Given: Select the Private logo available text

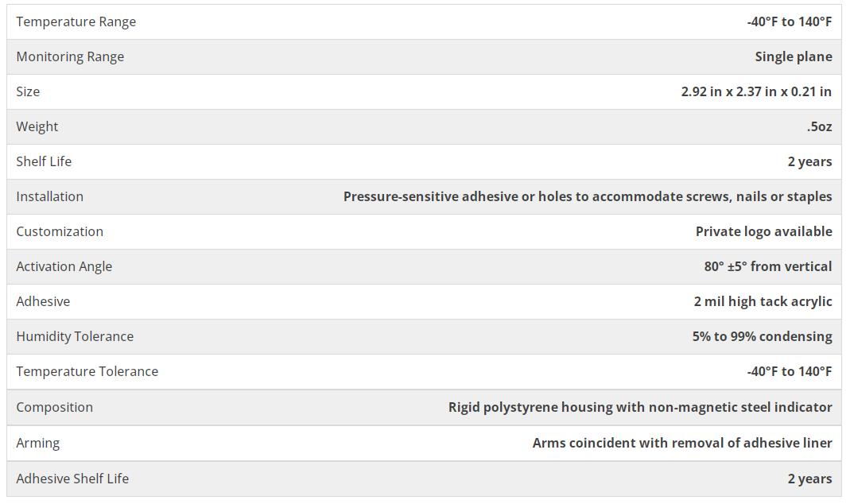Looking at the screenshot, I should click(x=763, y=231).
